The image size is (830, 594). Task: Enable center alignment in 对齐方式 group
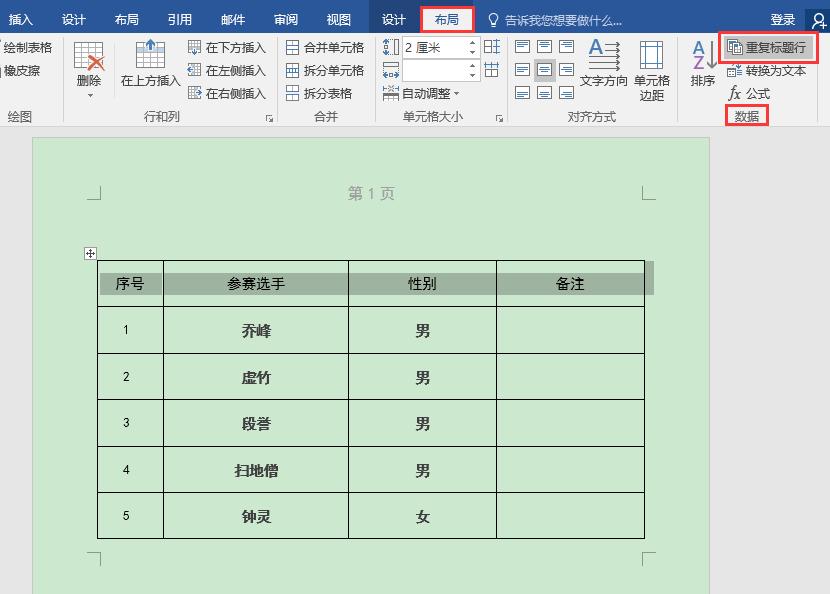click(543, 70)
